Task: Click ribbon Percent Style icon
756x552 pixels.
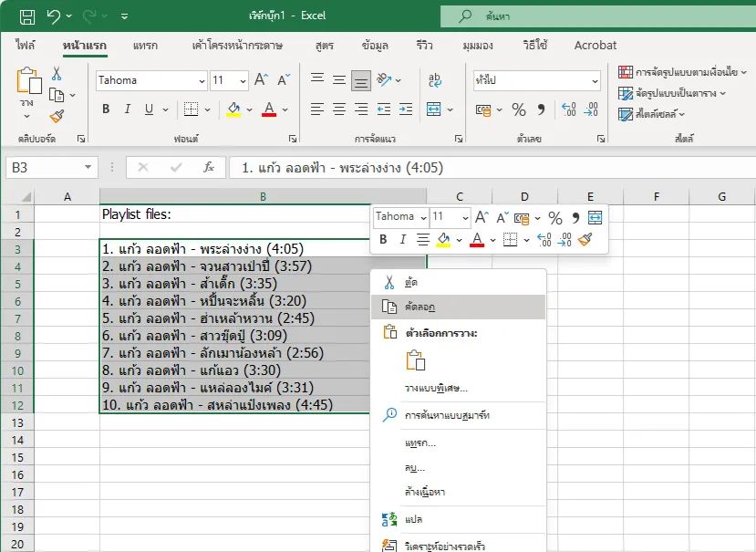Action: pyautogui.click(x=519, y=109)
